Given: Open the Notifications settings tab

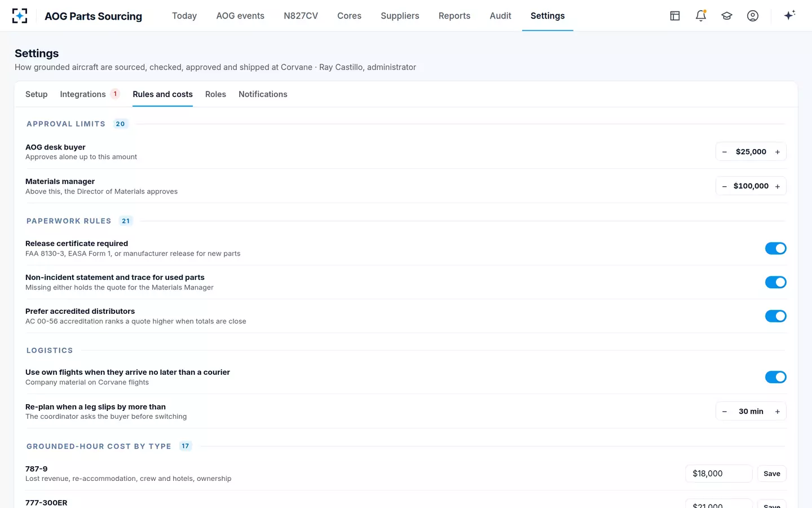Looking at the screenshot, I should click(x=263, y=94).
